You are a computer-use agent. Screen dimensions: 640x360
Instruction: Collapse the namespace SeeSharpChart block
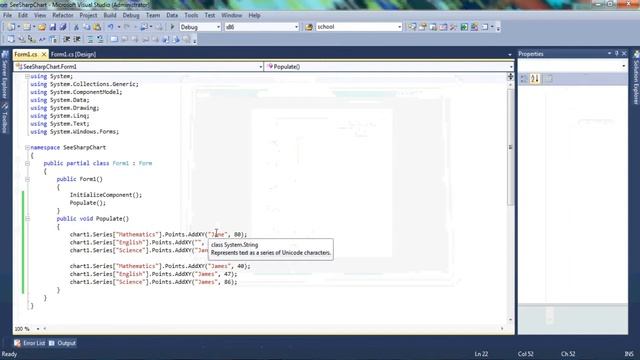pyautogui.click(x=27, y=148)
